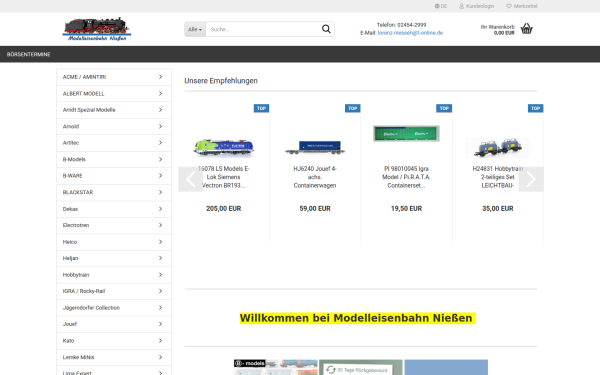Screen dimensions: 600x375
Task: Click the R-models banner image
Action: (x=276, y=367)
